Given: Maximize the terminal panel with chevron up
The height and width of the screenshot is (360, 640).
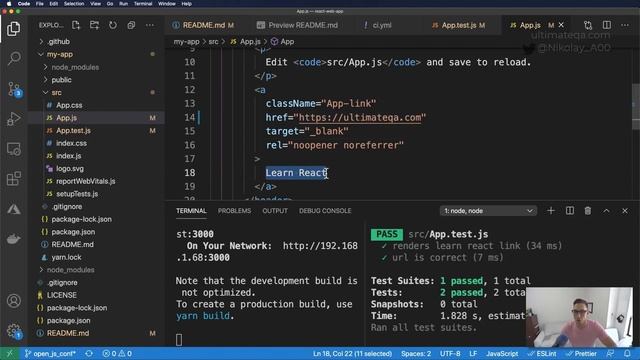Looking at the screenshot, I should click(x=607, y=211).
